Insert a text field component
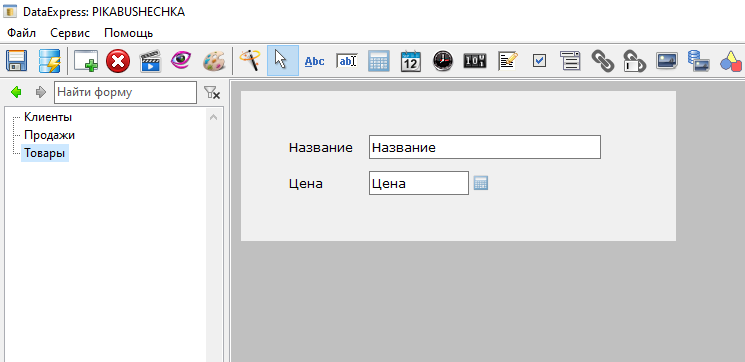This screenshot has height=362, width=745. point(347,61)
